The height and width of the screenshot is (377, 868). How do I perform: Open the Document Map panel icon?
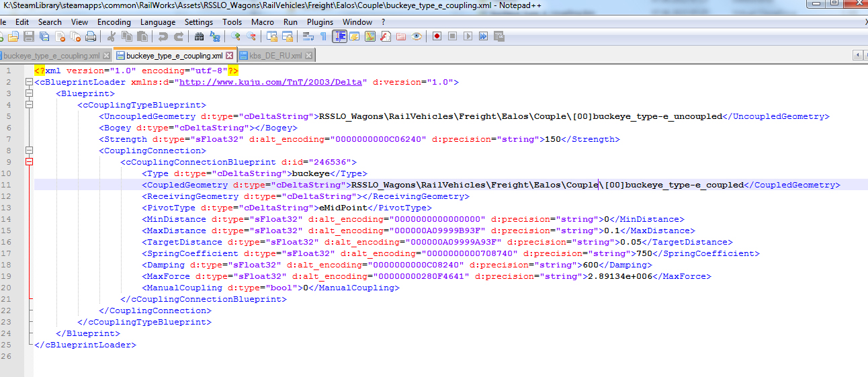[370, 36]
